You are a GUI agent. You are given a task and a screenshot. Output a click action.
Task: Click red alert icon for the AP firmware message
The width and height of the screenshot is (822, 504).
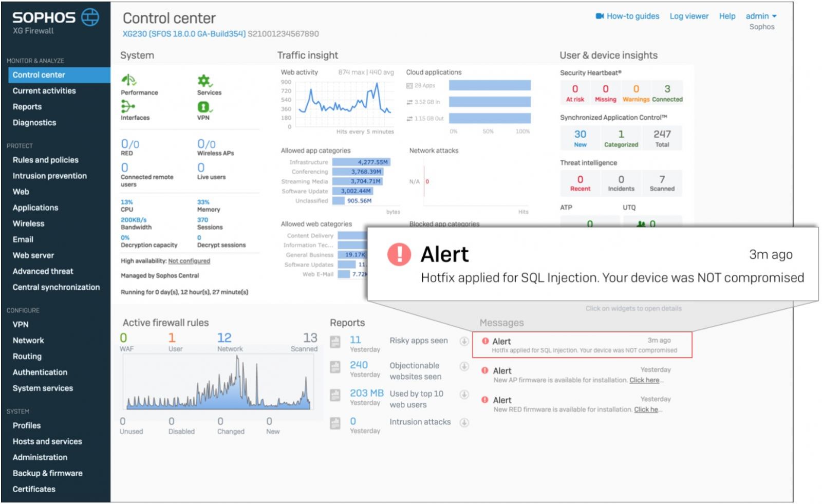coord(484,370)
